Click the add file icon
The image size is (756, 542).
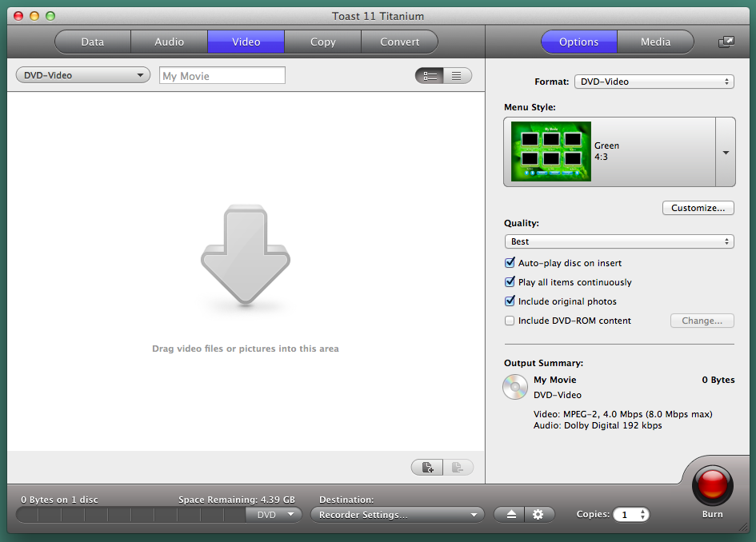coord(427,468)
